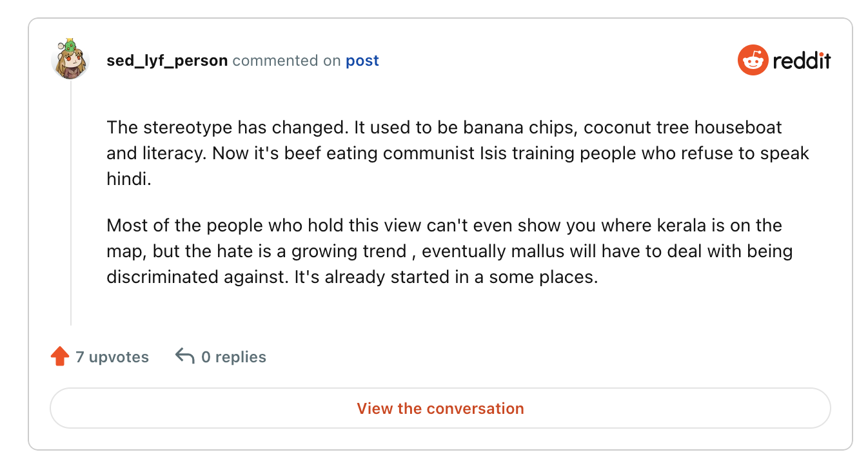Click the line beginning "map, but the hate"

449,251
